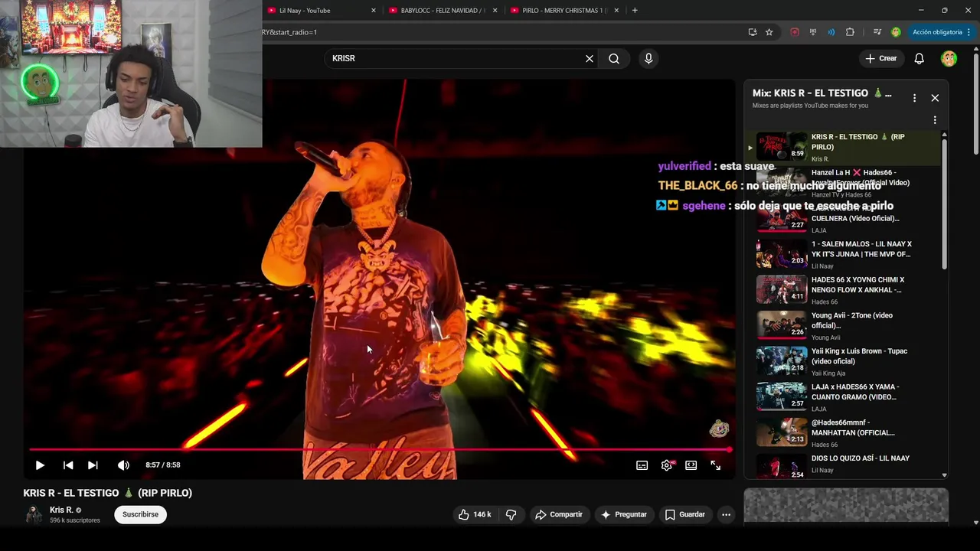
Task: Open Hanzel La H x Hades66 playlist video
Action: pos(844,183)
